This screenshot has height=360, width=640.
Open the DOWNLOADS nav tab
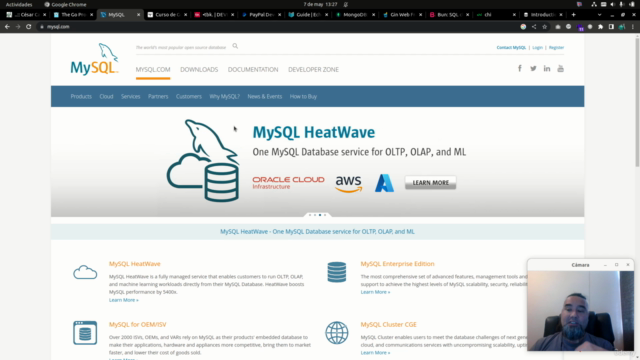point(199,69)
